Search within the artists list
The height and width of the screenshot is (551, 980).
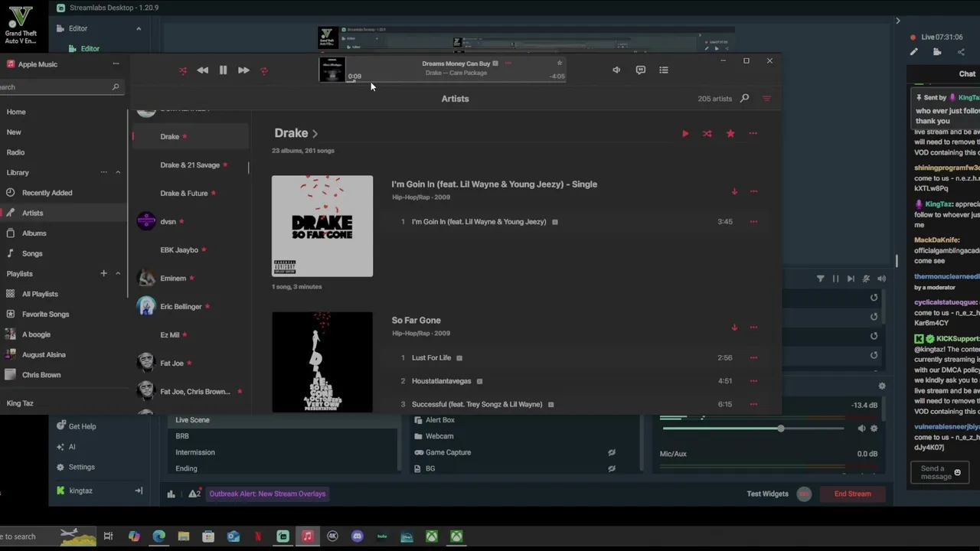pyautogui.click(x=744, y=99)
